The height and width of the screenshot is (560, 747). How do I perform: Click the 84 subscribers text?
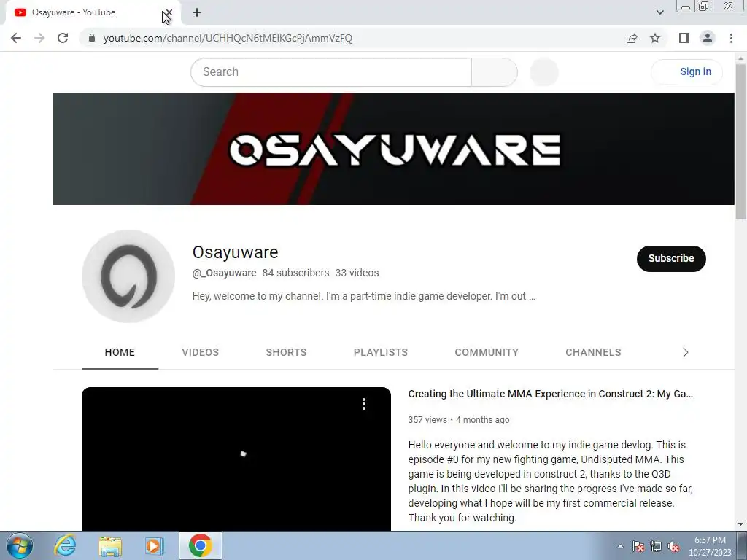(x=296, y=273)
